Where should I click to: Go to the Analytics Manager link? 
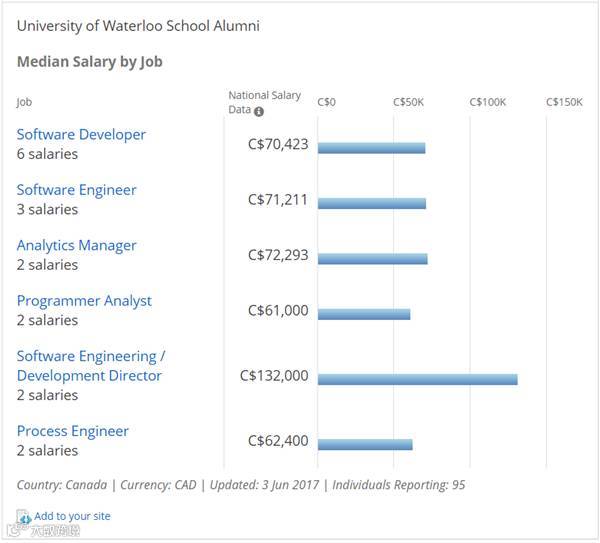tap(76, 245)
